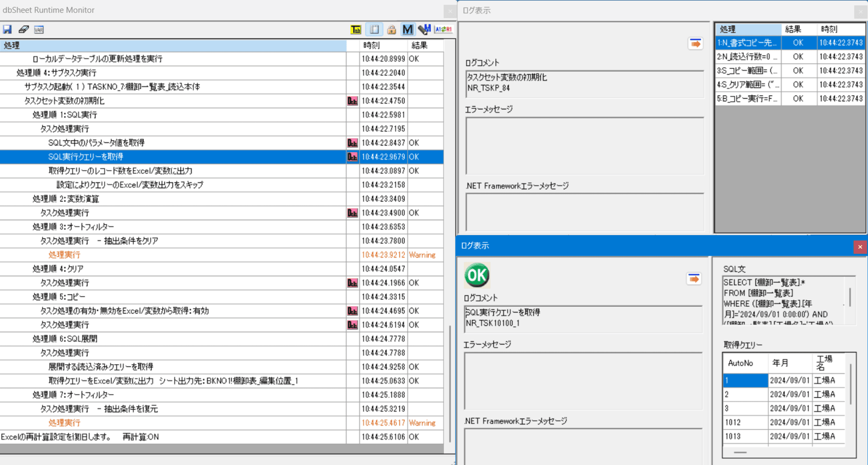Click the yellow Tab icon in toolbar
The height and width of the screenshot is (465, 868).
point(356,29)
